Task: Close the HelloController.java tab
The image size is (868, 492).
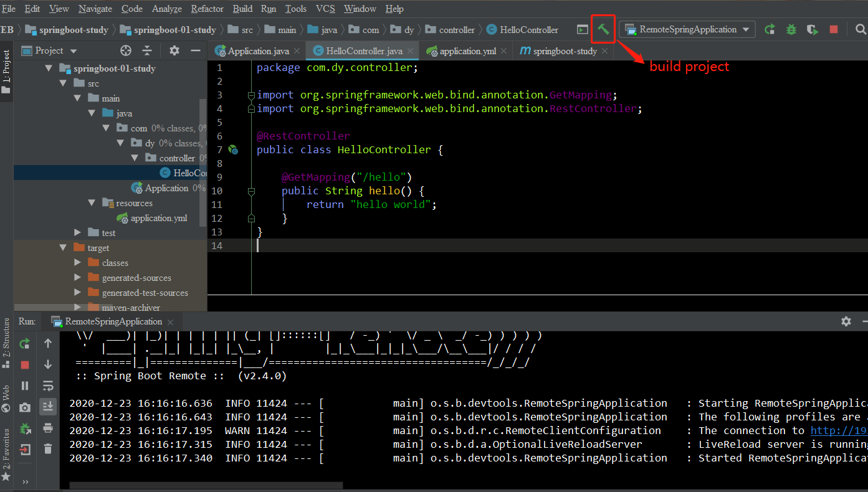Action: tap(411, 51)
